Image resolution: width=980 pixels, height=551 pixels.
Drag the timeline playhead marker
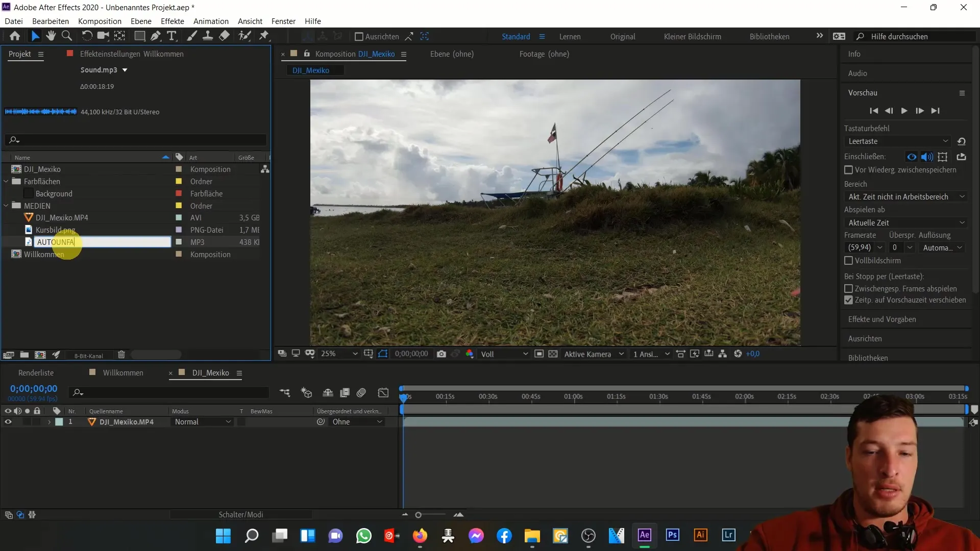[404, 397]
